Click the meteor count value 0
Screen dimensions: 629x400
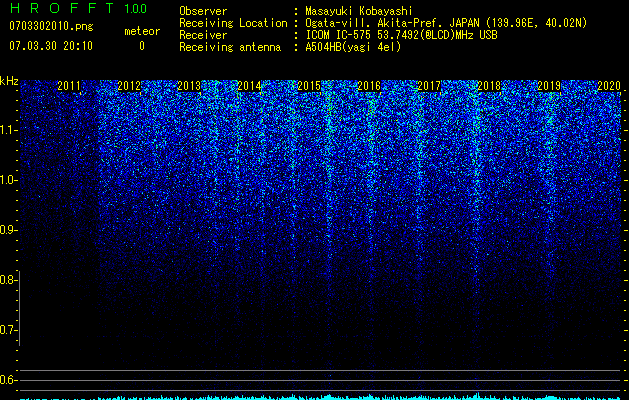click(142, 46)
